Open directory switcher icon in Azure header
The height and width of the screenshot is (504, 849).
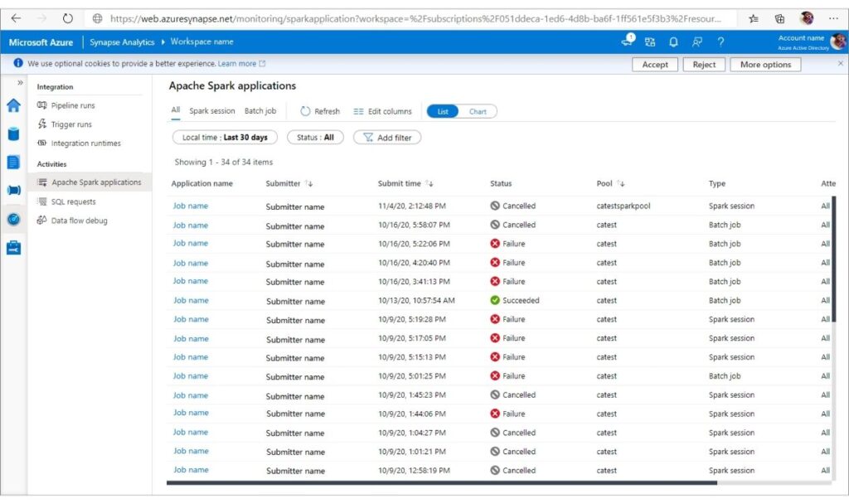[x=650, y=41]
